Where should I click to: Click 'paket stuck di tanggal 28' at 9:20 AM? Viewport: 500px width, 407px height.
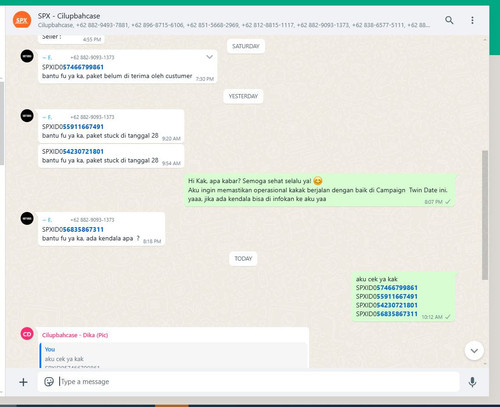coord(122,136)
